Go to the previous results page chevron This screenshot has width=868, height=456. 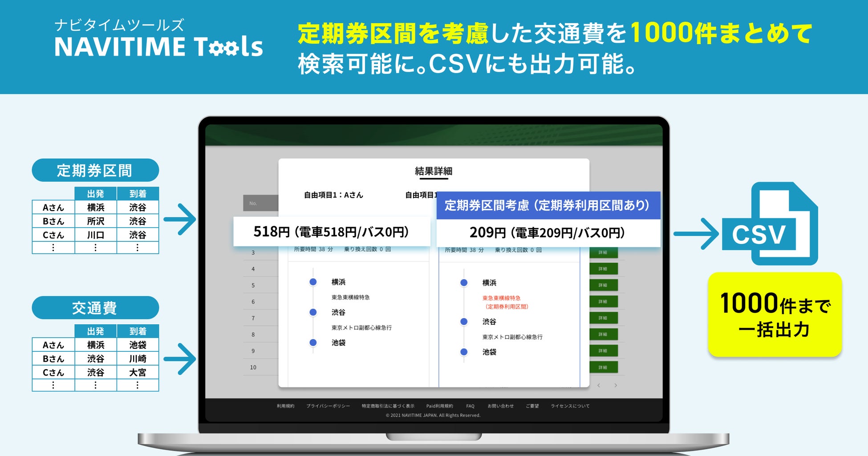(599, 385)
